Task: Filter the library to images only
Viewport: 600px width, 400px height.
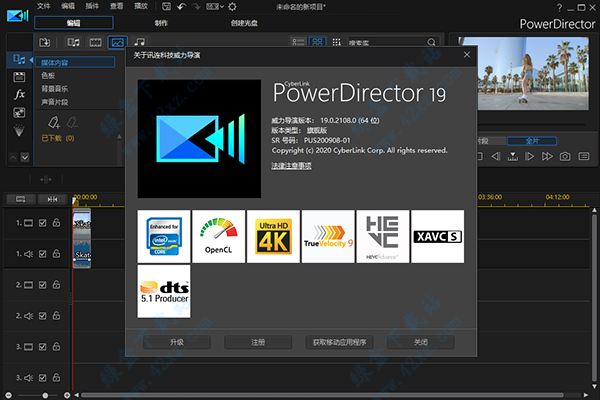Action: 117,42
